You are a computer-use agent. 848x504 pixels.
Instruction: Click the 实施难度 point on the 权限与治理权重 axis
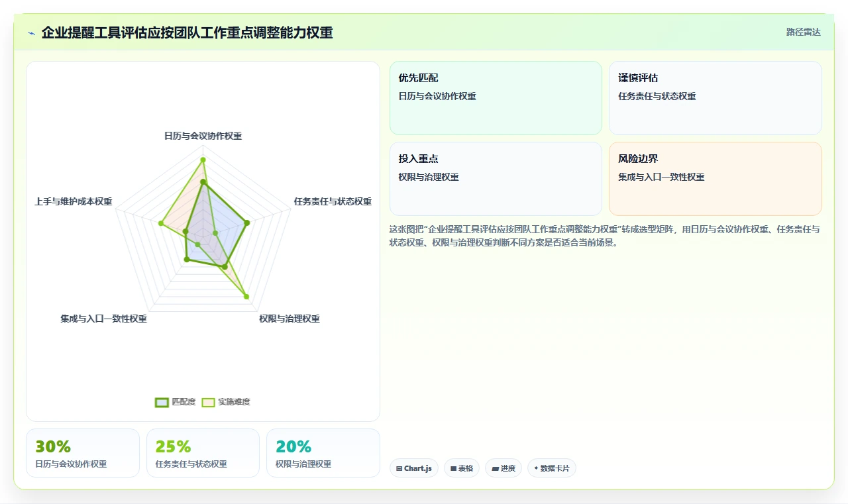246,297
